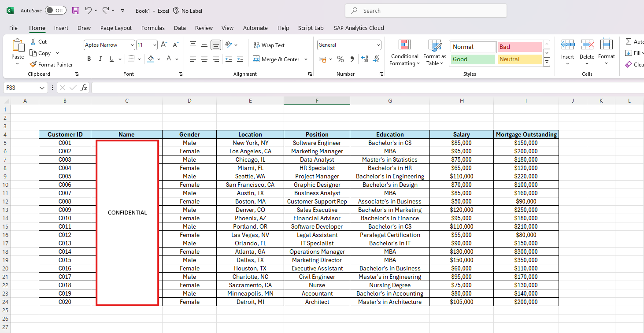Turn on the AutoSave switch
This screenshot has width=644, height=333.
tap(56, 11)
